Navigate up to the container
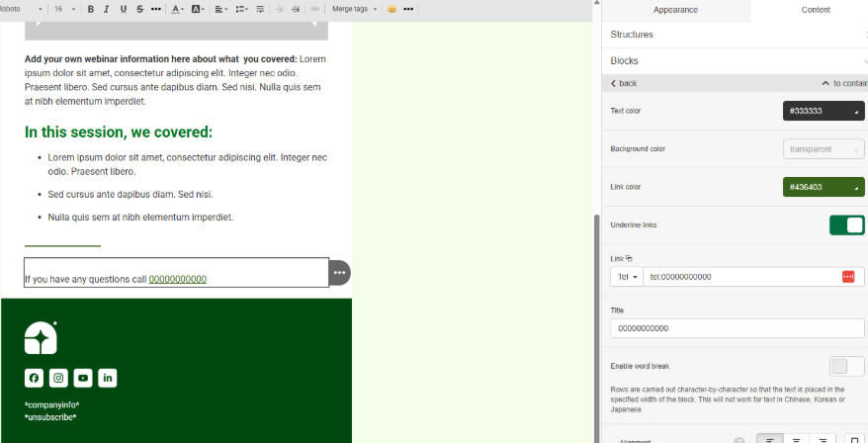The width and height of the screenshot is (868, 443). pyautogui.click(x=844, y=83)
